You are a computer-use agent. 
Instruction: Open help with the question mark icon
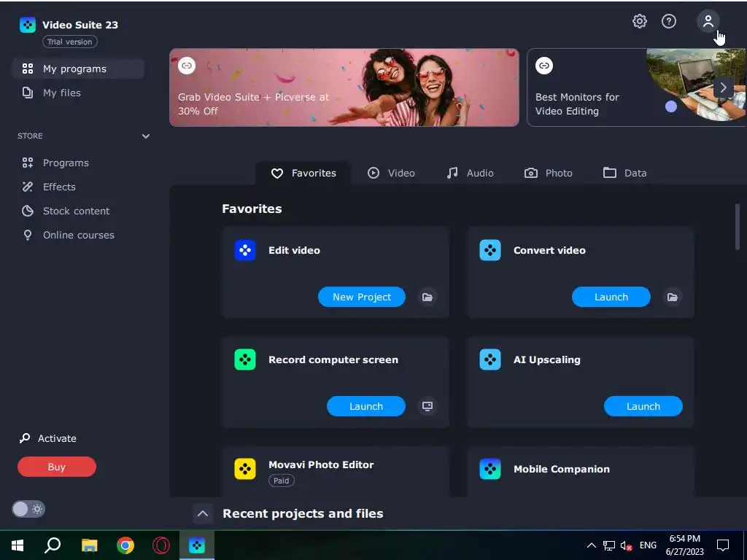pos(669,21)
